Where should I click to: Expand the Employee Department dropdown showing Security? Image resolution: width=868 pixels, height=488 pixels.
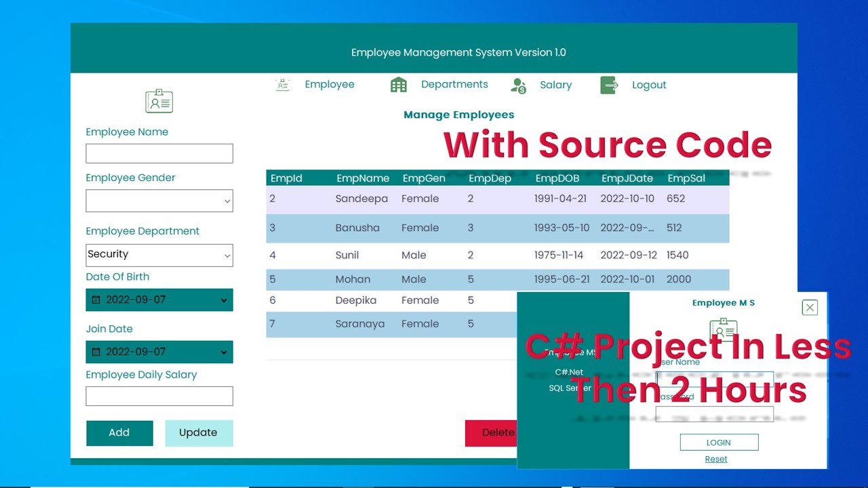[227, 256]
